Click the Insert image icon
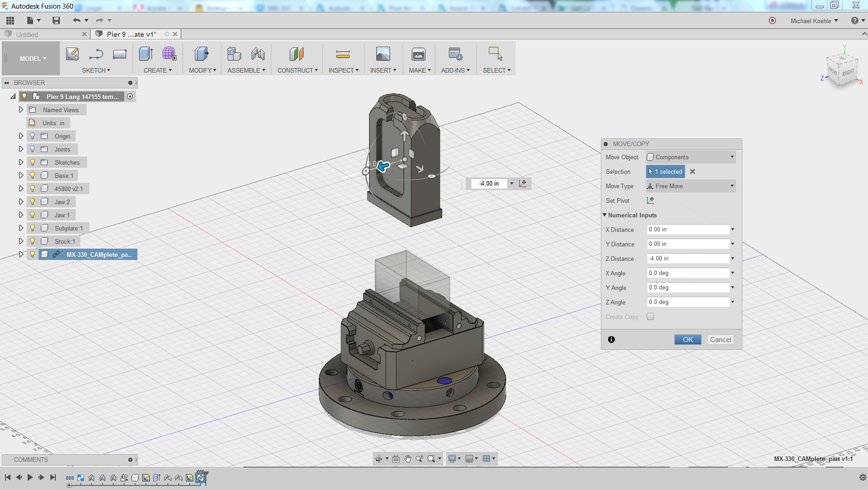868x490 pixels. point(383,54)
